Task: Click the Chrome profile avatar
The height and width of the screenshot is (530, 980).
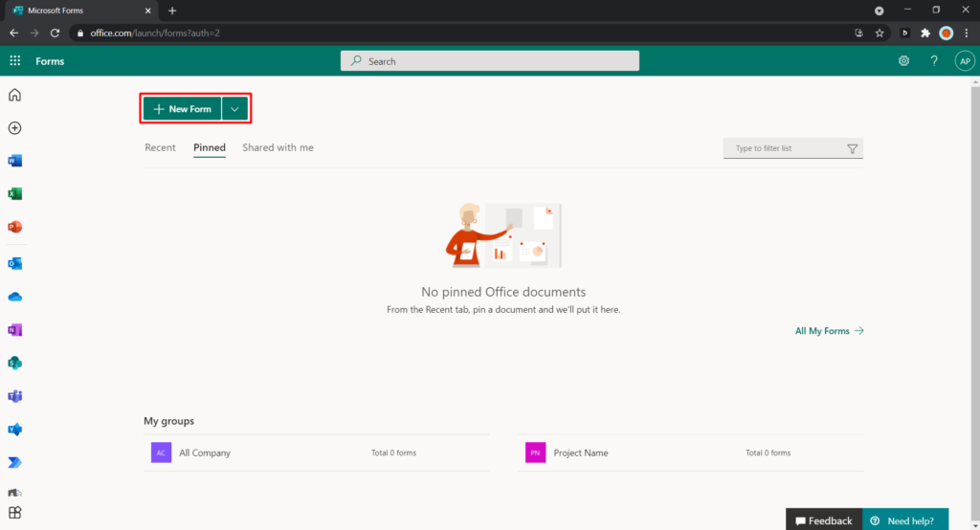Action: (947, 33)
